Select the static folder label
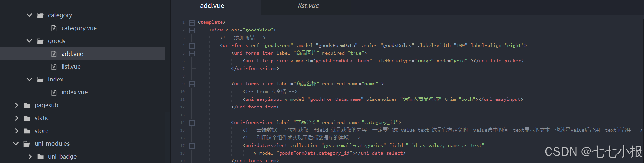Viewport: 644px width, 163px height. (42, 118)
